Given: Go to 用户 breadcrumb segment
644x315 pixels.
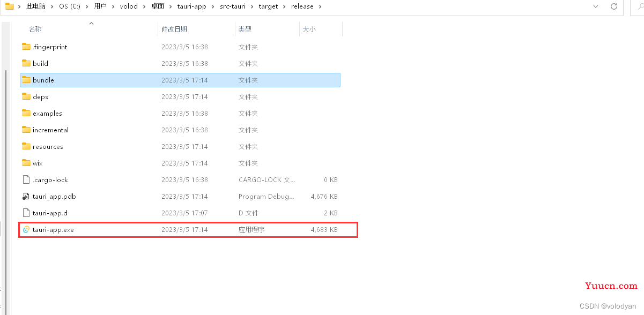Looking at the screenshot, I should 101,6.
